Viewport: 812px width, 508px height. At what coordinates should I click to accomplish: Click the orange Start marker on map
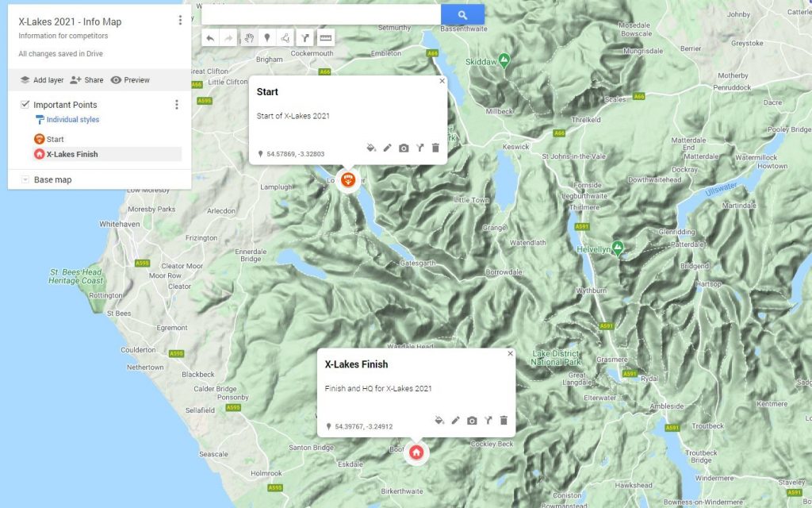point(348,180)
